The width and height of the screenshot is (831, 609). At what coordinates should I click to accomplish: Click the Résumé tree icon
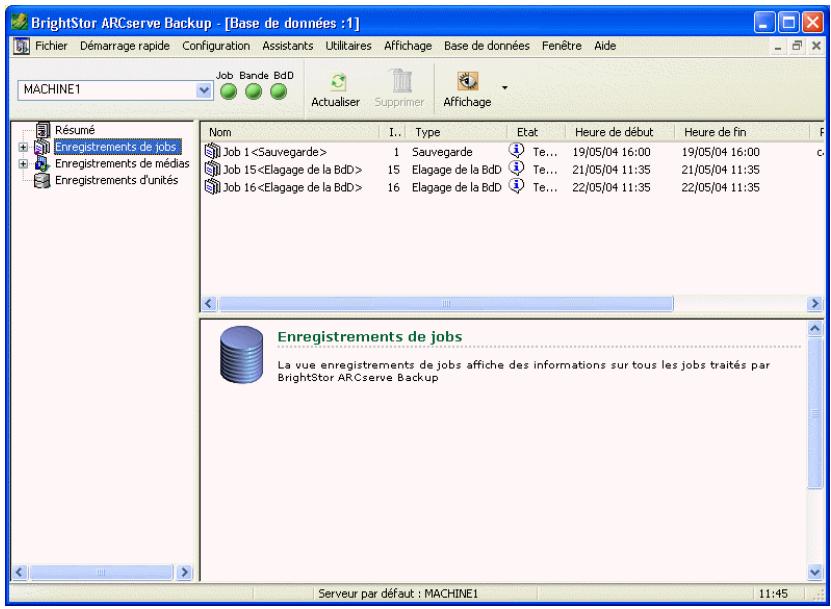point(42,130)
